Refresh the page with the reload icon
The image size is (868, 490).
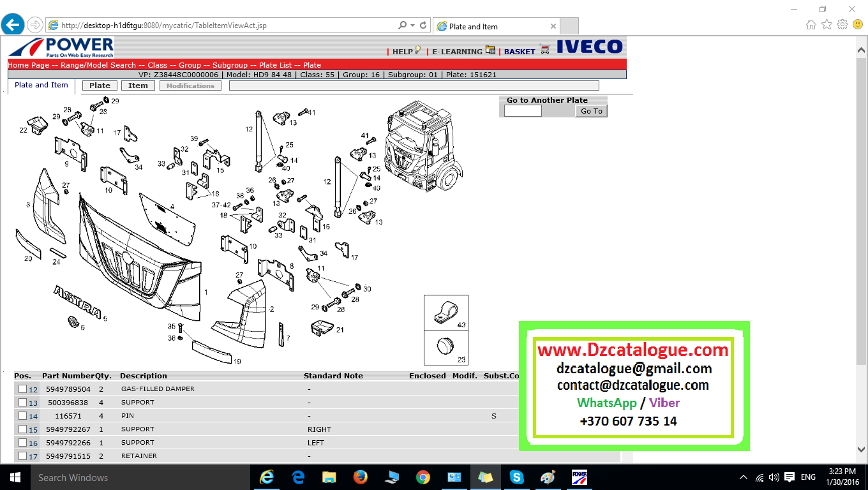click(423, 26)
